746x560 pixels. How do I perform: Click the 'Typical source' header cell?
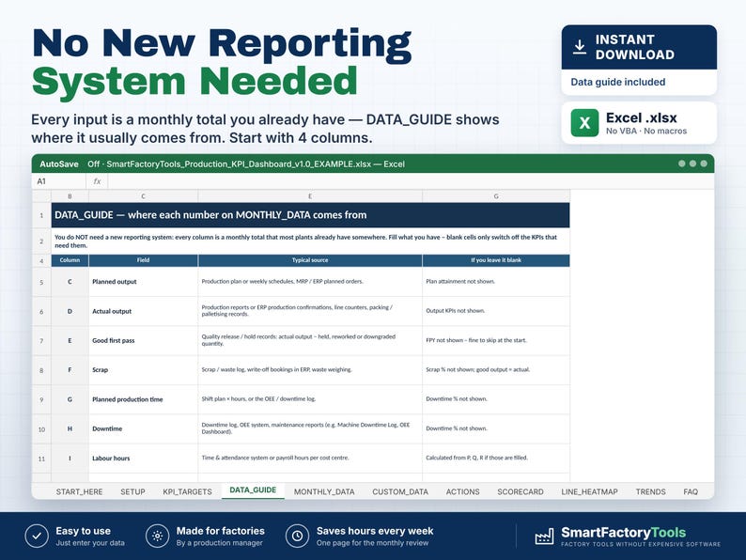tap(310, 260)
